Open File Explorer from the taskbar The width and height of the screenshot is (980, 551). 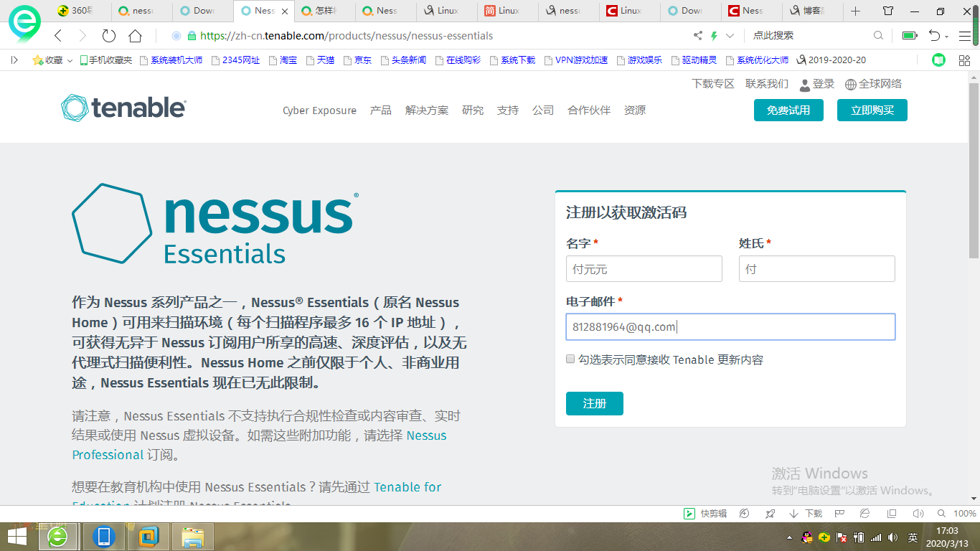tap(194, 537)
